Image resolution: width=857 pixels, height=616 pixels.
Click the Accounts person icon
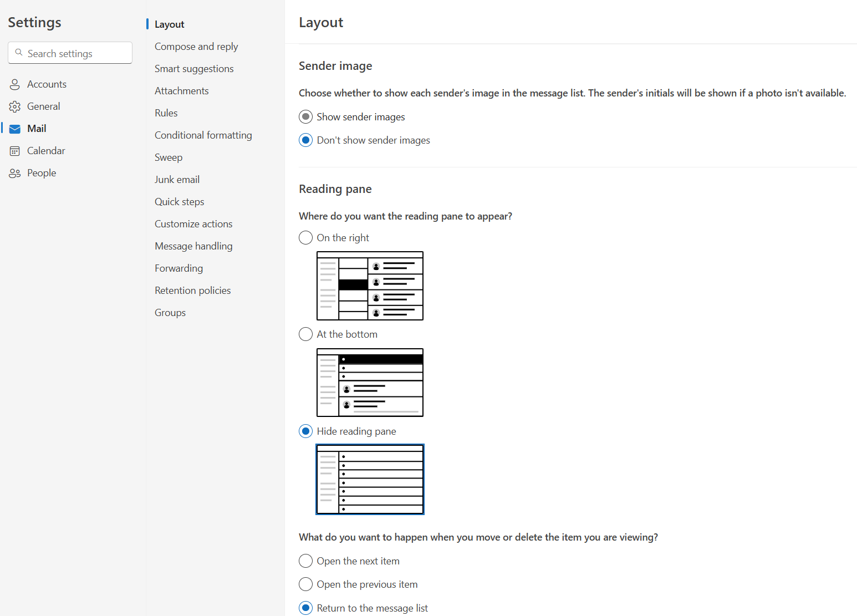[x=15, y=84]
